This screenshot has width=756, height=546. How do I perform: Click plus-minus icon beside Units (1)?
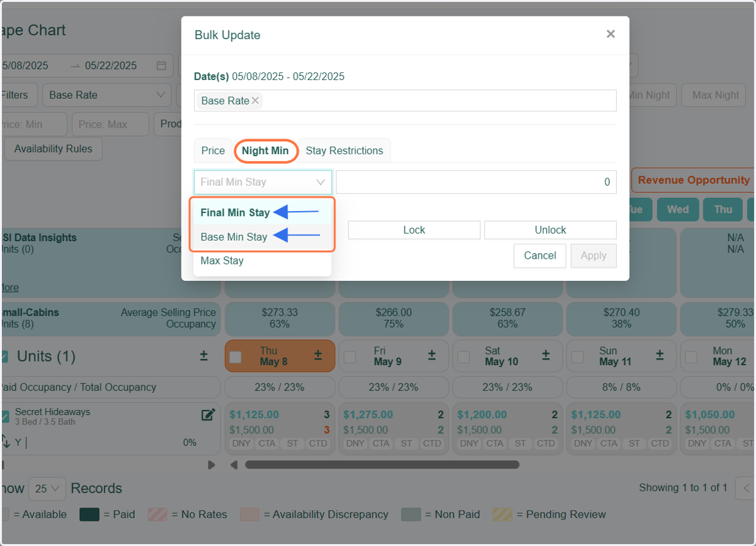[203, 356]
